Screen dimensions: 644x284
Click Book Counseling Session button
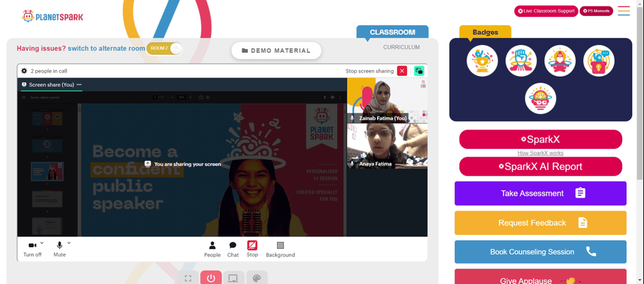point(540,252)
